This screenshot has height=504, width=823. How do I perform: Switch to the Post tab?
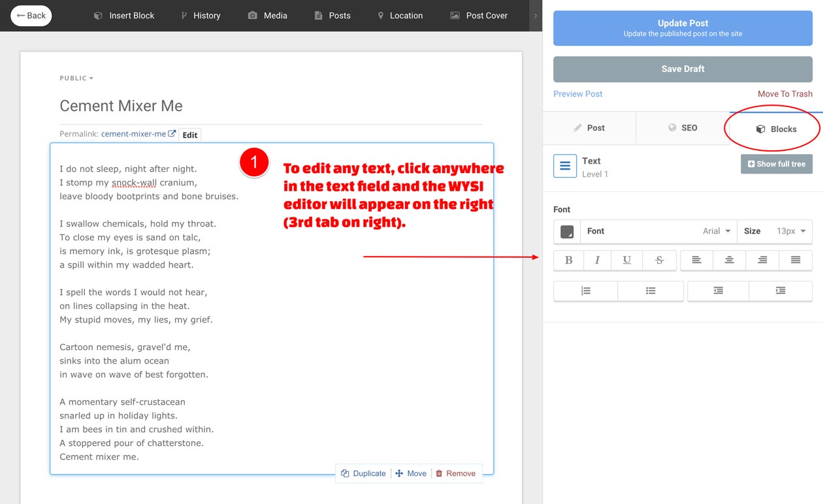pyautogui.click(x=589, y=128)
